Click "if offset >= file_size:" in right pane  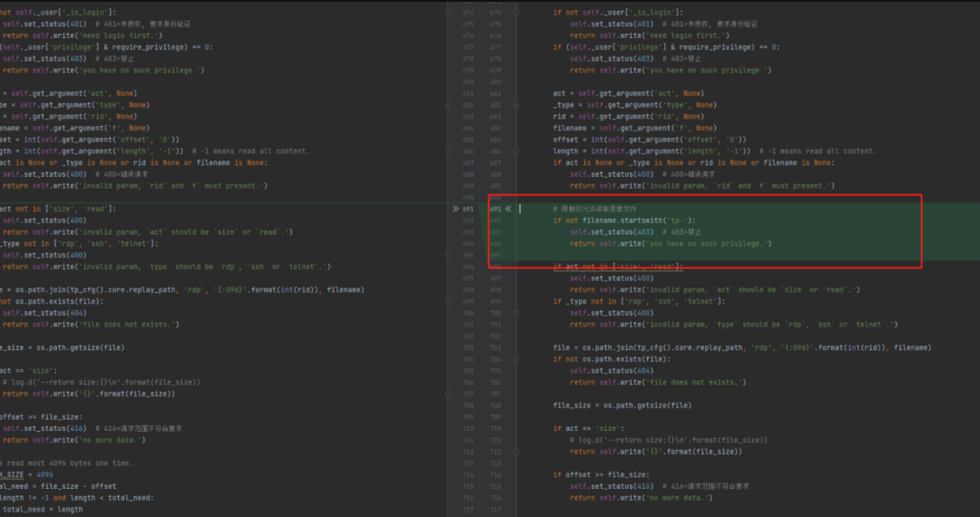click(x=601, y=474)
